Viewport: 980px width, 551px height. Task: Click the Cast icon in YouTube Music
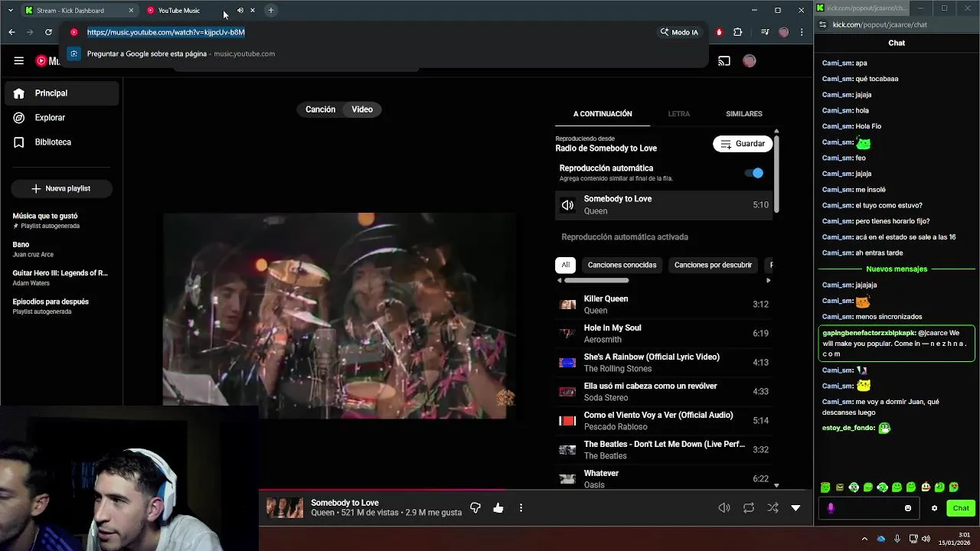pos(724,61)
